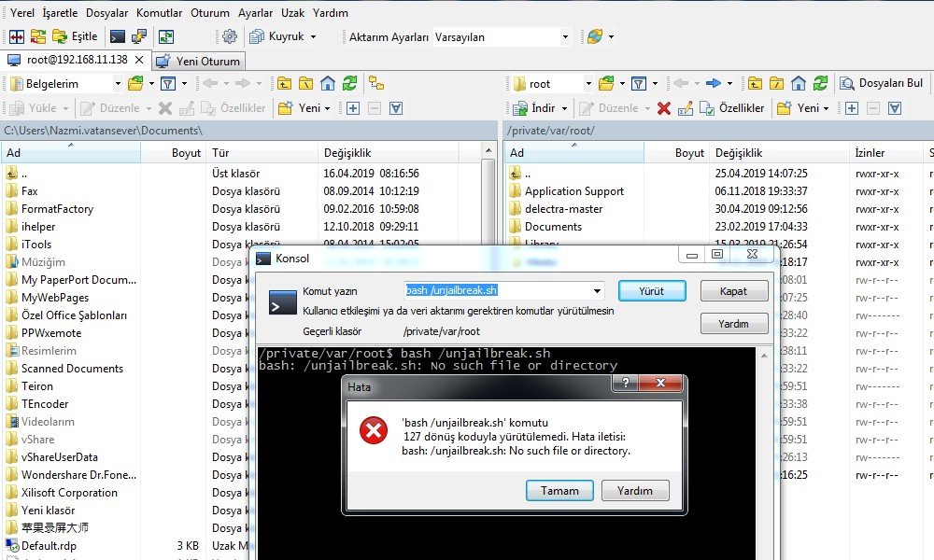Close the root@192.168.11.138 session tab
Screen dimensions: 934x560
tap(139, 60)
